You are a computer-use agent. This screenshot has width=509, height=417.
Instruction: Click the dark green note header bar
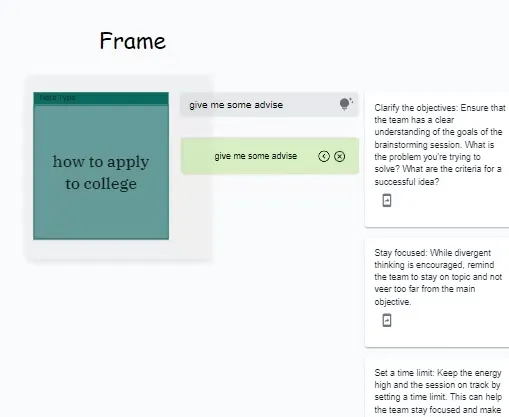(x=101, y=99)
